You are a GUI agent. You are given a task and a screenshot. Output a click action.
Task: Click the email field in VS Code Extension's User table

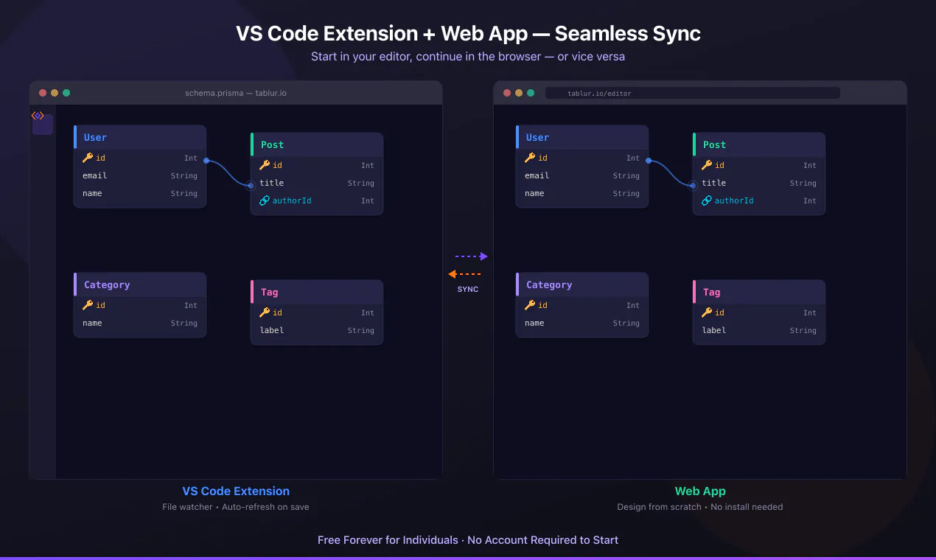coord(94,175)
